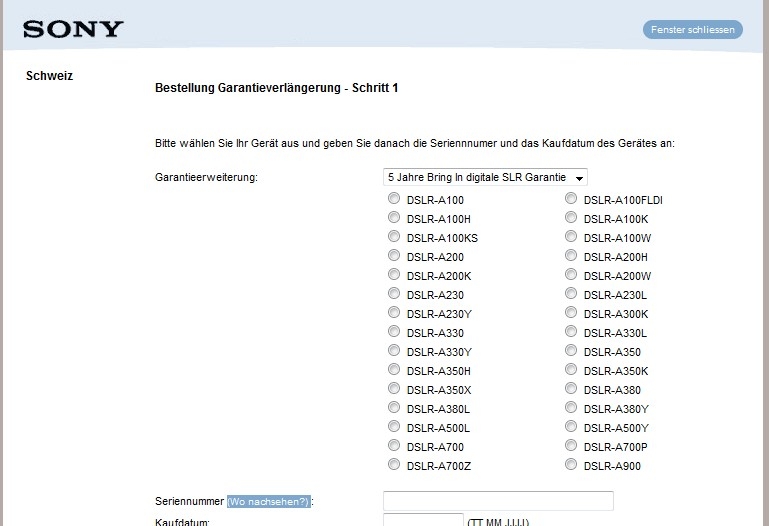Viewport: 769px width, 526px height.
Task: Select the DSLR-A230Y option
Action: point(394,313)
